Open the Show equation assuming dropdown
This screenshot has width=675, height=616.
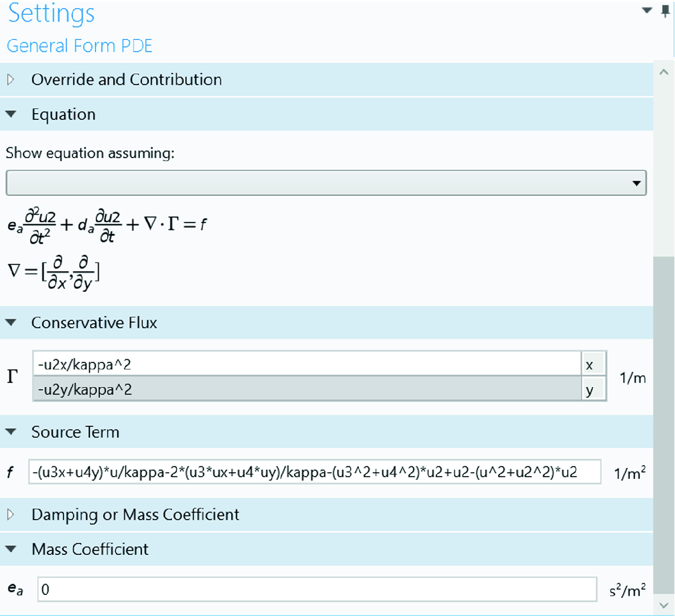click(x=326, y=183)
